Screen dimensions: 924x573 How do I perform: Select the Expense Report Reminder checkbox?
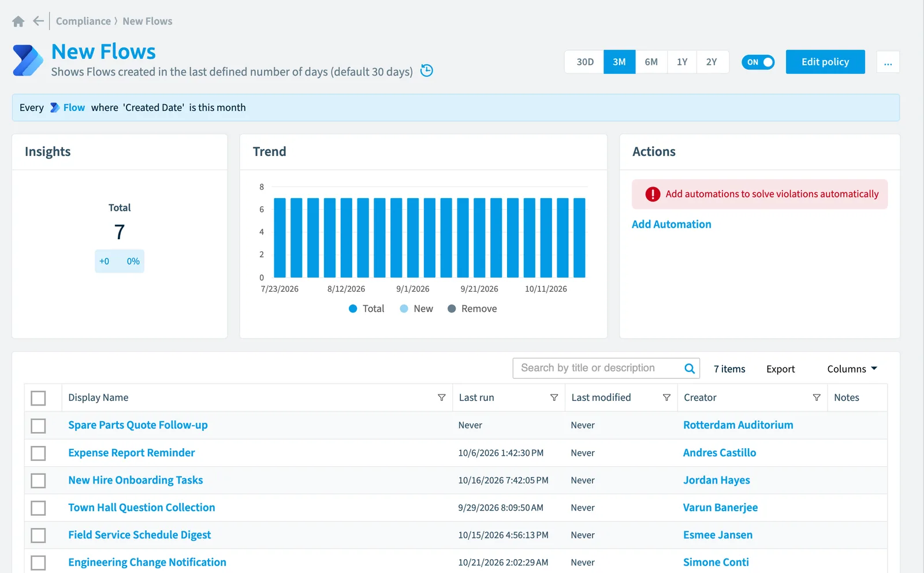(x=38, y=453)
